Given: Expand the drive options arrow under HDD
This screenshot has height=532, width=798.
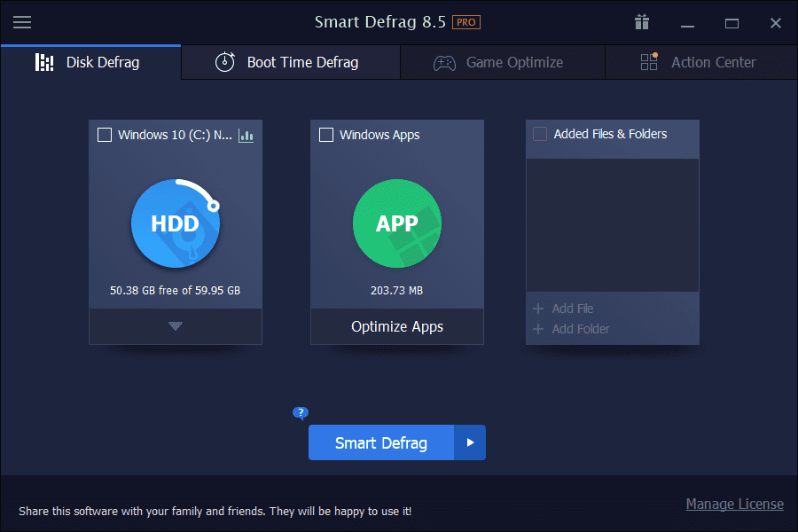Looking at the screenshot, I should (176, 325).
